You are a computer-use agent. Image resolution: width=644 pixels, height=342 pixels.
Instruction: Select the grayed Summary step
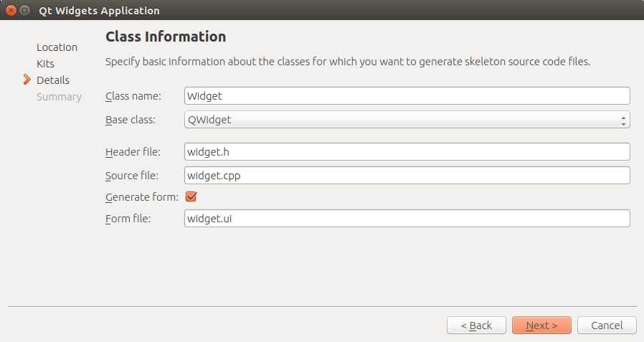click(x=59, y=97)
